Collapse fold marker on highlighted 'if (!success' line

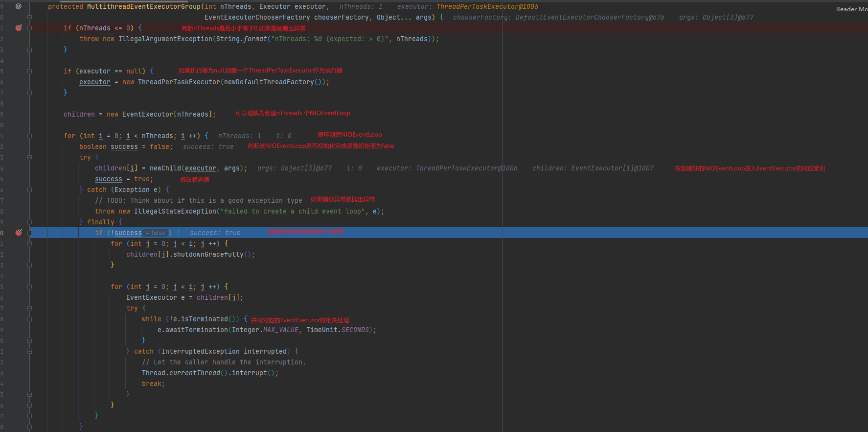tap(29, 233)
